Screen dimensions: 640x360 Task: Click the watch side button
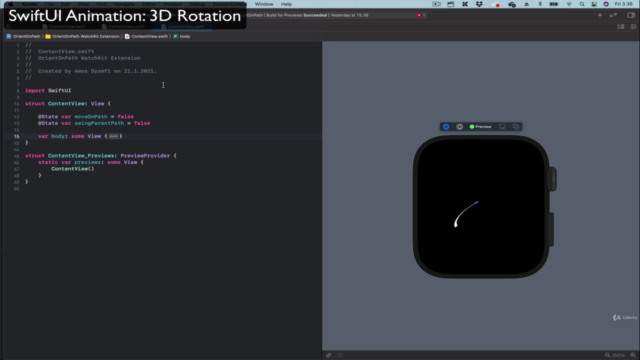[551, 229]
